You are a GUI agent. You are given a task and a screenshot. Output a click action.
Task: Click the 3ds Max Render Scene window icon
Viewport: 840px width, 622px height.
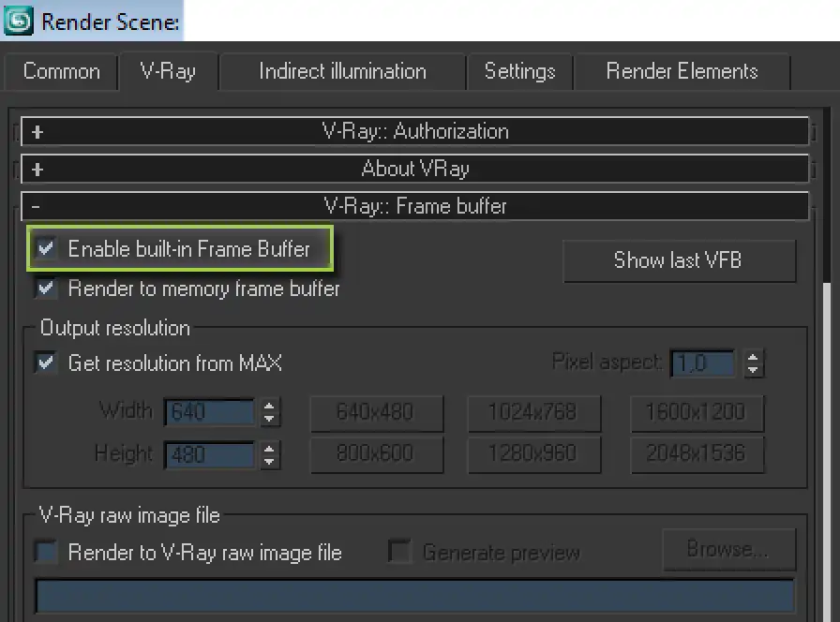18,21
